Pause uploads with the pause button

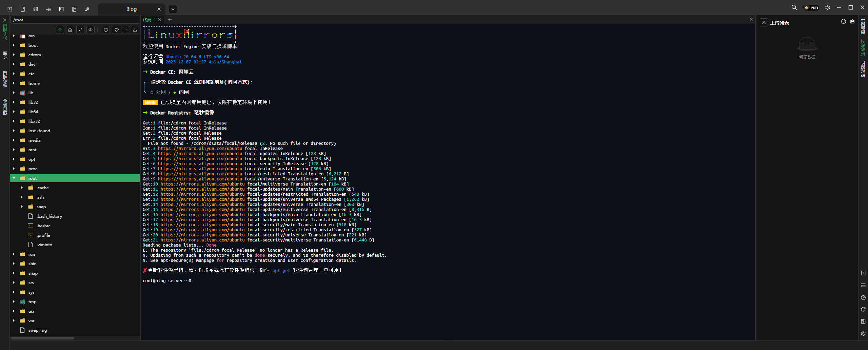[x=843, y=22]
